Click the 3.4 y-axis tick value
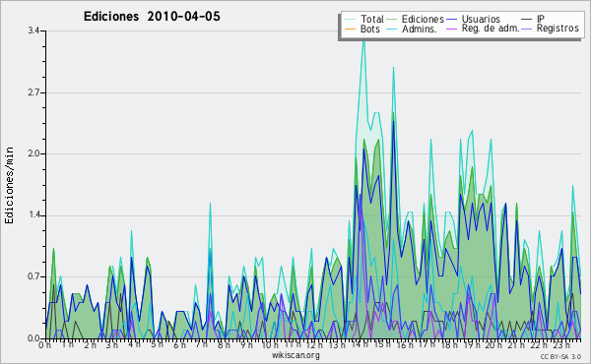 point(33,30)
